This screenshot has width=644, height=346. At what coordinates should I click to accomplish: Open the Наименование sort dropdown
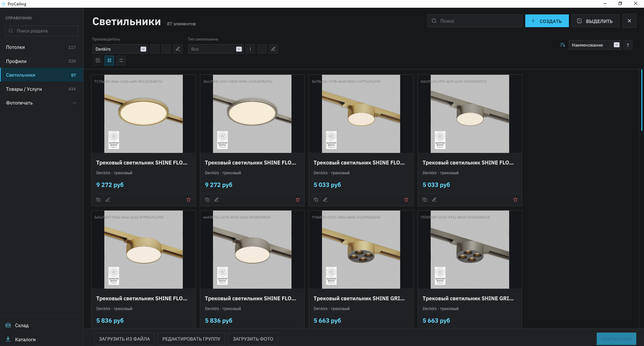(x=595, y=45)
